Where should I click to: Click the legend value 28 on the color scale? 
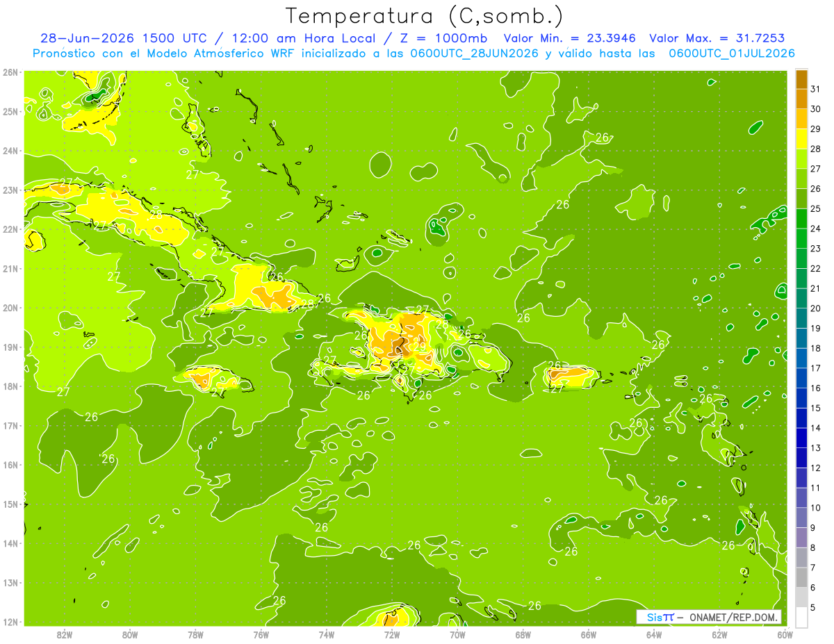pos(815,149)
